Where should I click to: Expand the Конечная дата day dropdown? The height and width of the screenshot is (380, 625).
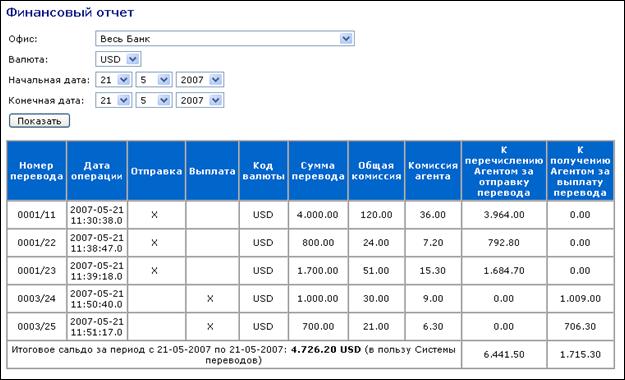(114, 100)
